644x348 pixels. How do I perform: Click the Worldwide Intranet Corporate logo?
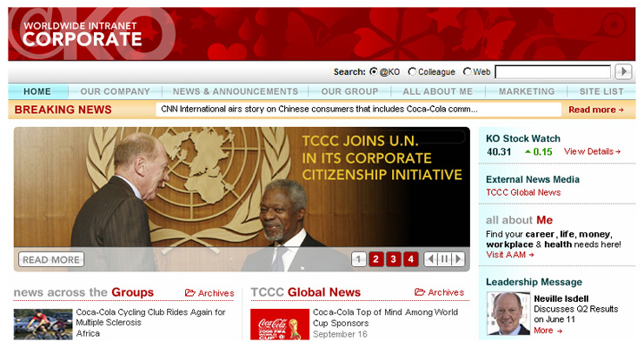pos(83,35)
